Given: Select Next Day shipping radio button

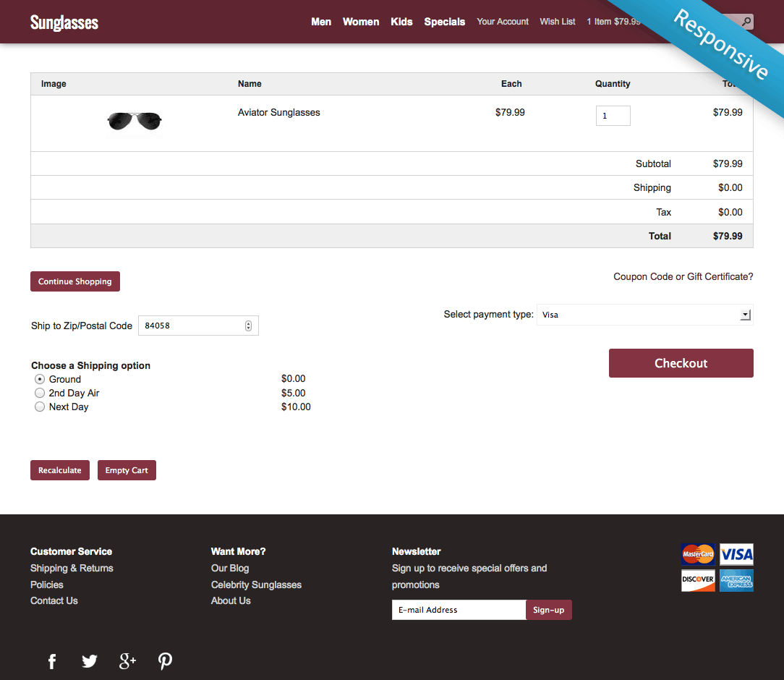Looking at the screenshot, I should [40, 407].
